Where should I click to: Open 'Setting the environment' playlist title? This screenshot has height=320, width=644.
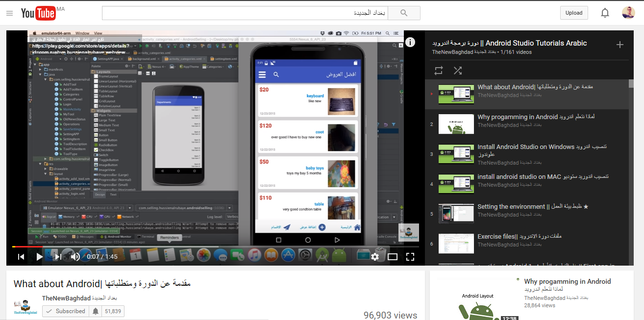533,207
